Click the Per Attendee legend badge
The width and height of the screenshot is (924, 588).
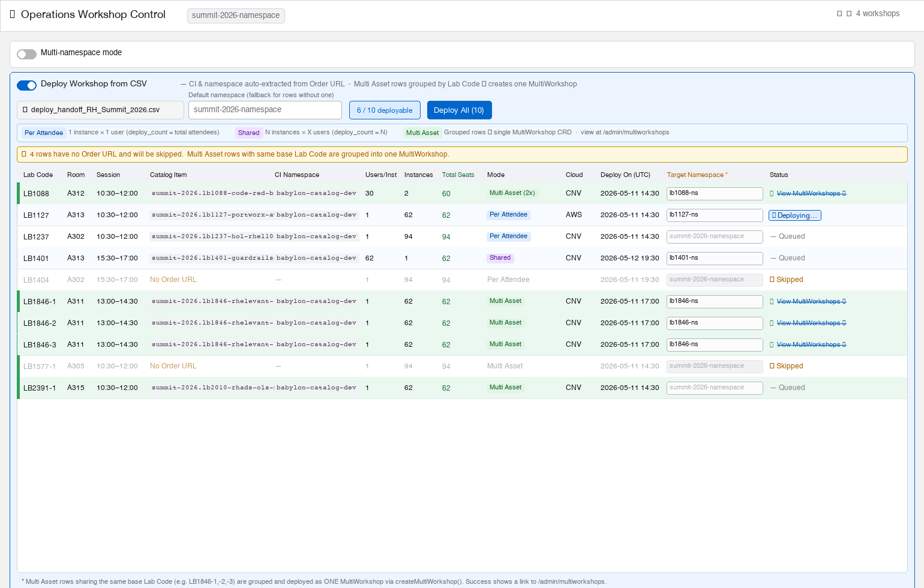coord(44,133)
